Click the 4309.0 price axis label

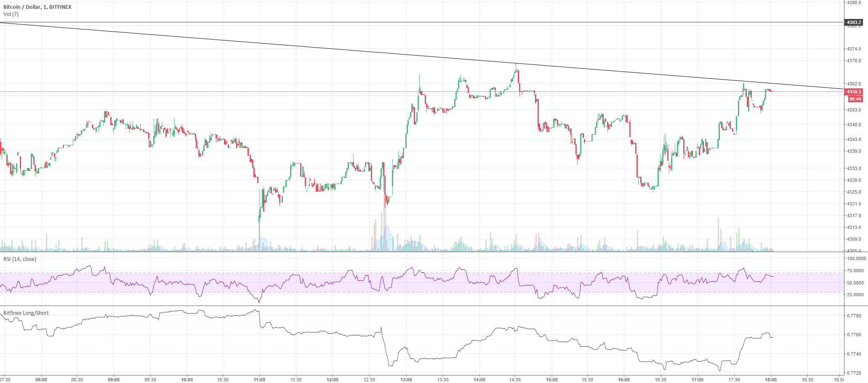[854, 239]
